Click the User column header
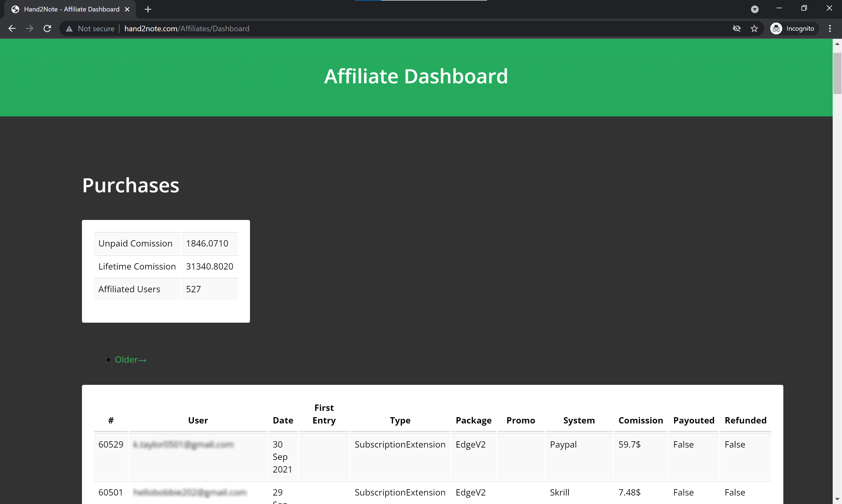This screenshot has height=504, width=842. tap(198, 420)
